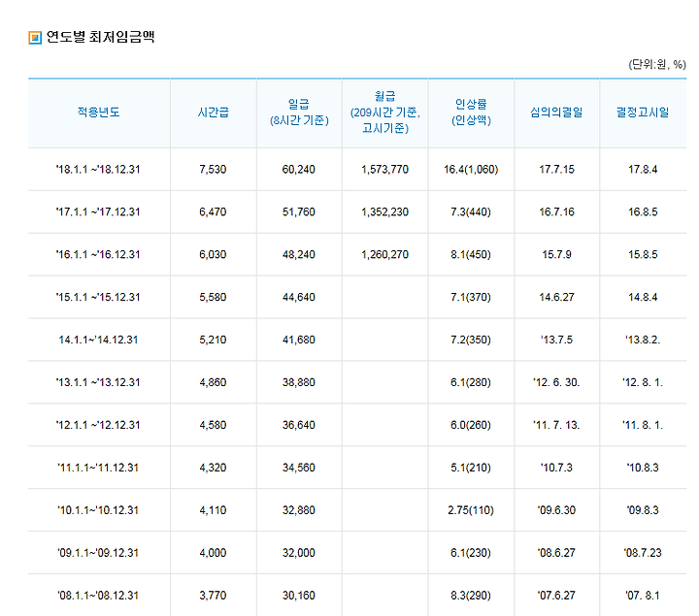Click the 적용년도 column header
This screenshot has height=616, width=699.
98,113
